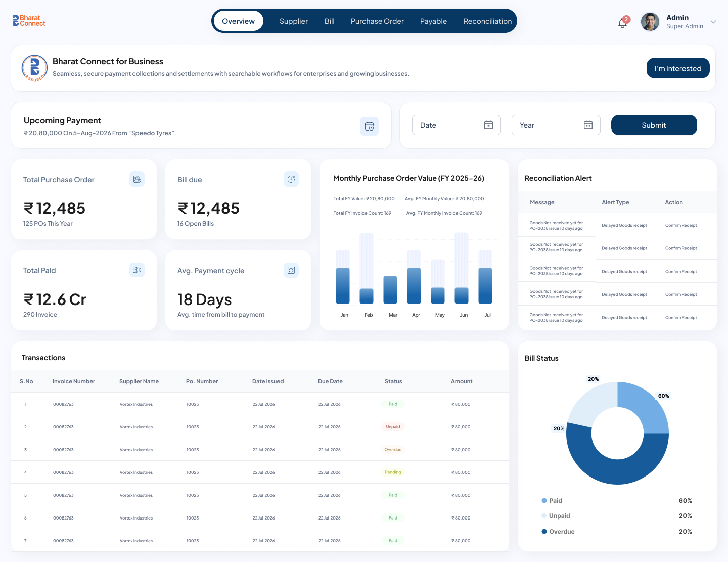Click the 16 Open Bills text
728x562 pixels.
point(196,224)
